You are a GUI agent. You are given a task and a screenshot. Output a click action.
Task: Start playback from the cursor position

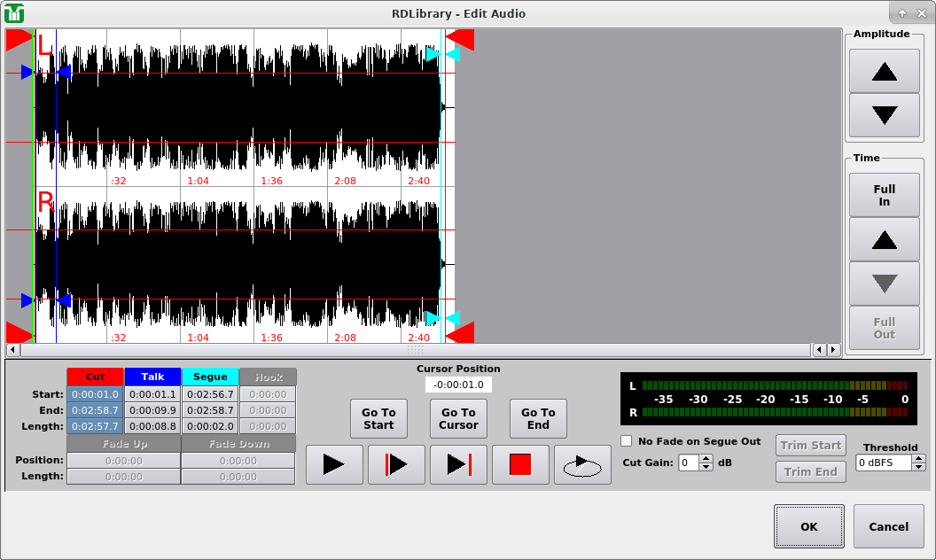click(396, 464)
